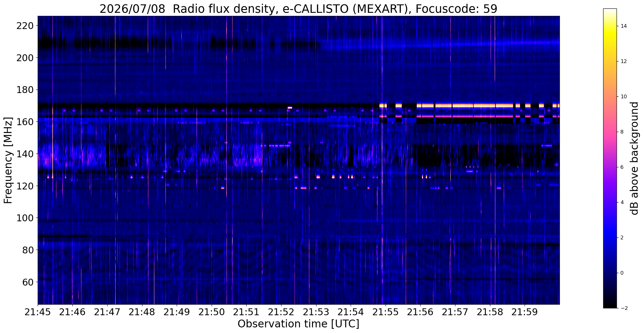
Task: Click the 'Frequency [MHz]' axis label
Action: pyautogui.click(x=8, y=160)
